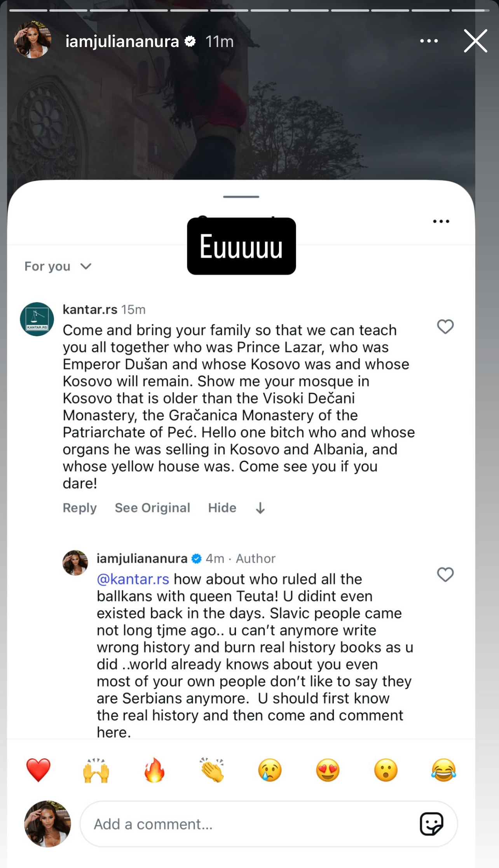This screenshot has width=499, height=868.
Task: Click the Add a comment field
Action: (249, 824)
